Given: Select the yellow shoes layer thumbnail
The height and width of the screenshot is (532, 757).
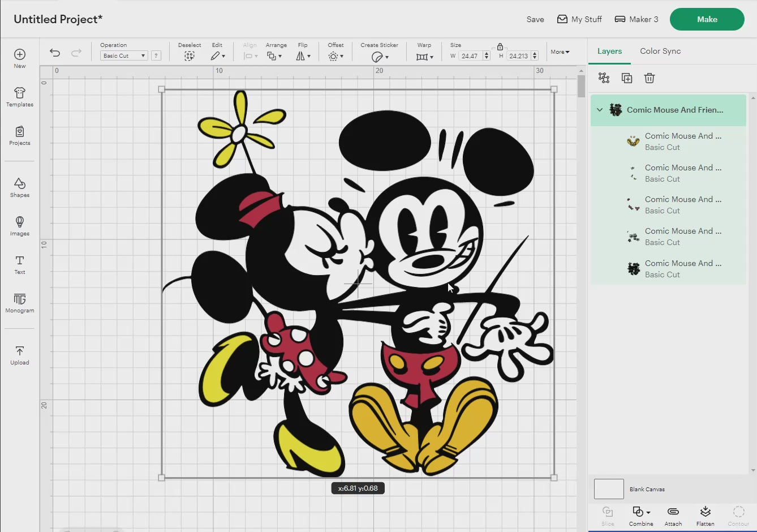Looking at the screenshot, I should point(634,141).
